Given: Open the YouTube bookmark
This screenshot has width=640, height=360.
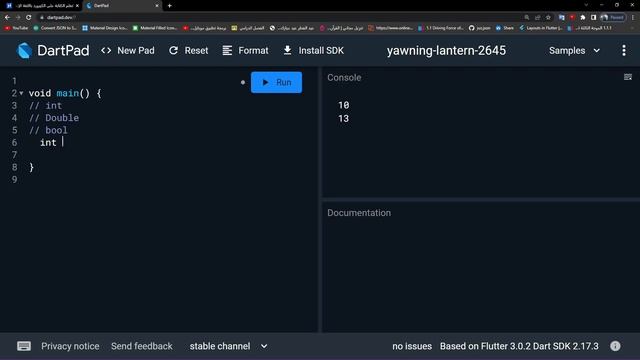Looking at the screenshot, I should pyautogui.click(x=16, y=28).
